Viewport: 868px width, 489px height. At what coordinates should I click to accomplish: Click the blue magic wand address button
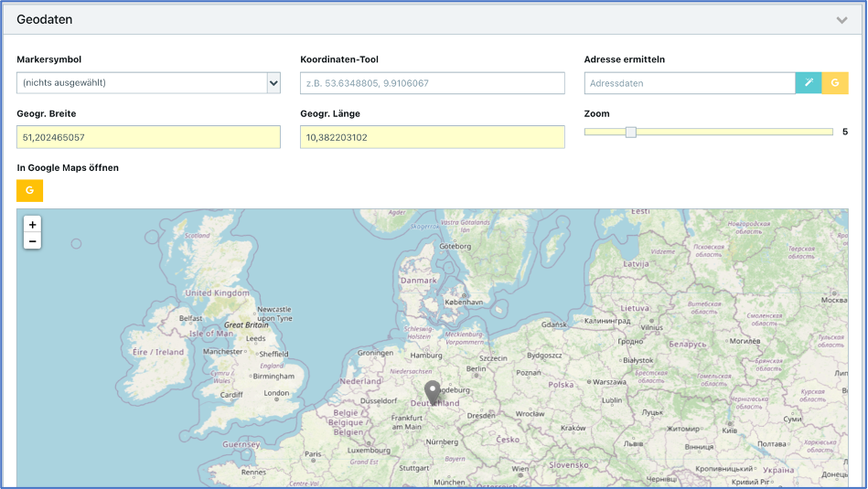coord(809,83)
